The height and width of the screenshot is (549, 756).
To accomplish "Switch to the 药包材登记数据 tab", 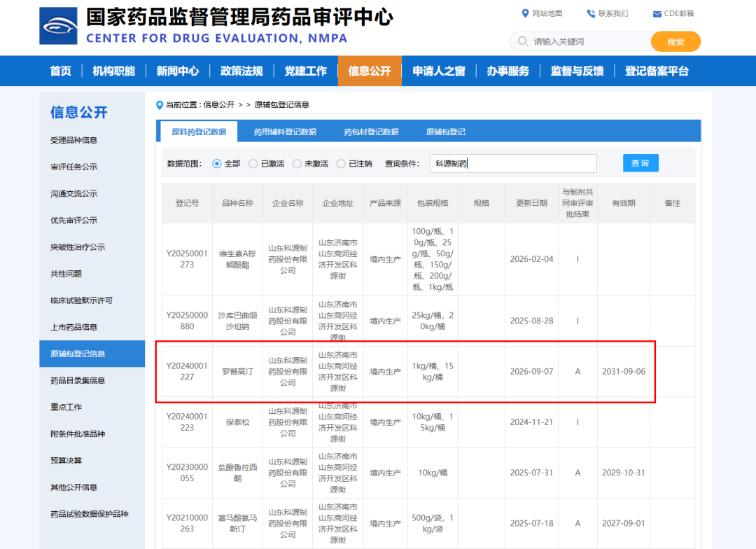I will click(x=371, y=132).
